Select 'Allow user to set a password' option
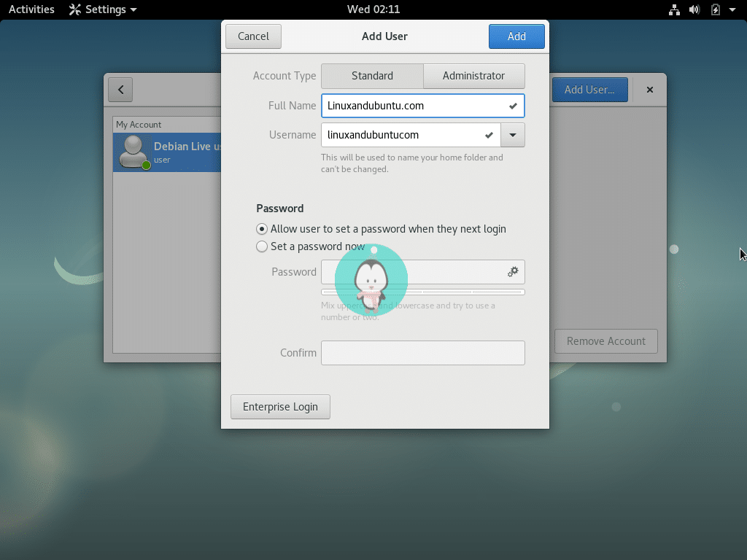The height and width of the screenshot is (560, 747). 262,229
